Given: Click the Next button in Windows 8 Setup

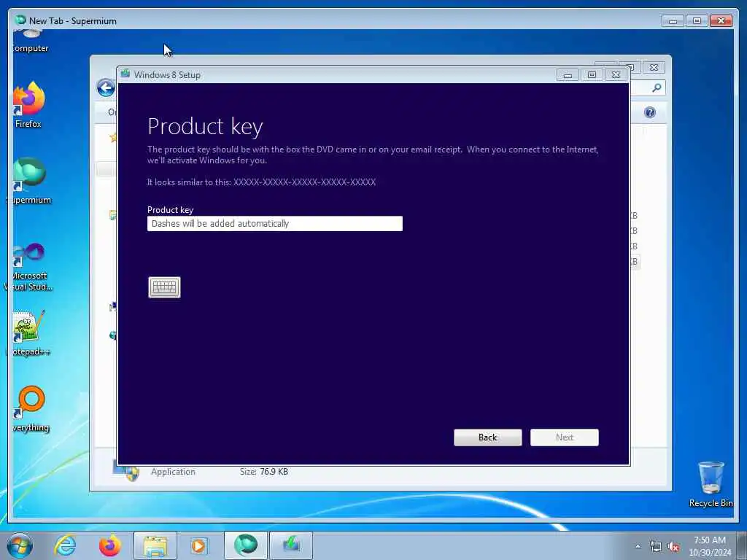Looking at the screenshot, I should (565, 437).
